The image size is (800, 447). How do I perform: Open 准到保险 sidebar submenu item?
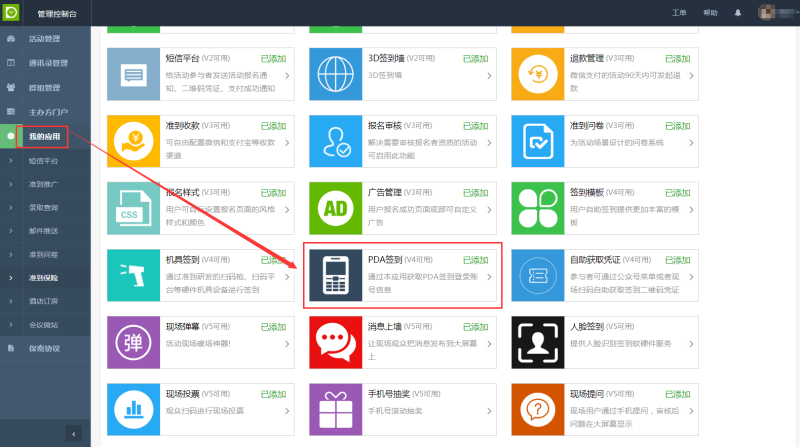[x=44, y=277]
